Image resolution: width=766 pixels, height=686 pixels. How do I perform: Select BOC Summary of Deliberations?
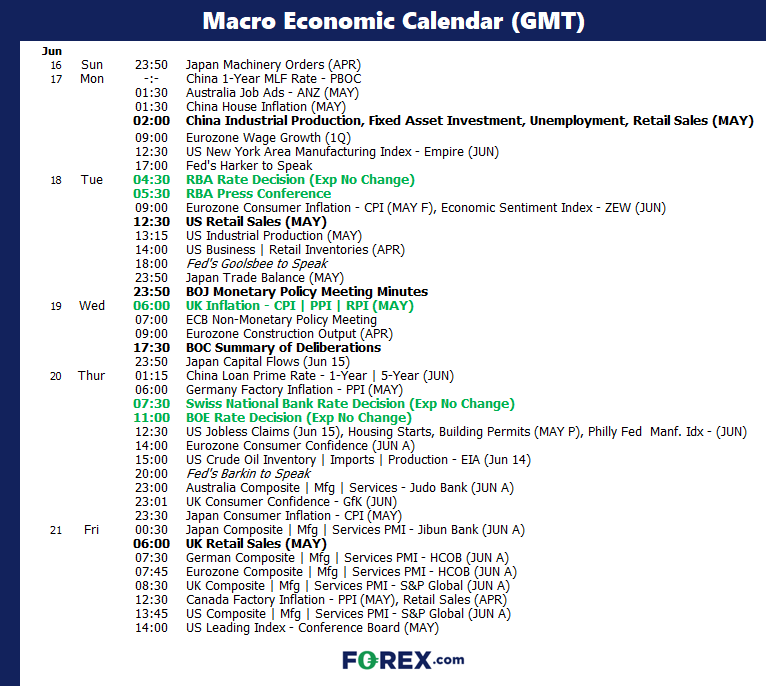[x=283, y=348]
